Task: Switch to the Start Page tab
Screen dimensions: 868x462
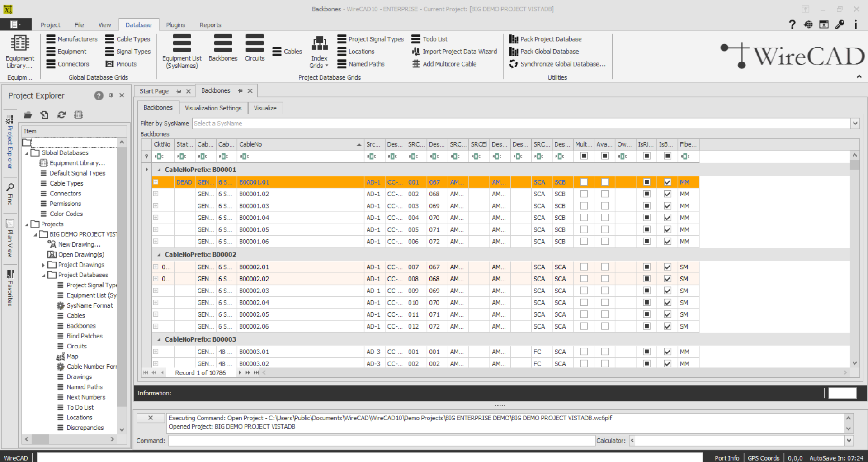Action: [154, 91]
